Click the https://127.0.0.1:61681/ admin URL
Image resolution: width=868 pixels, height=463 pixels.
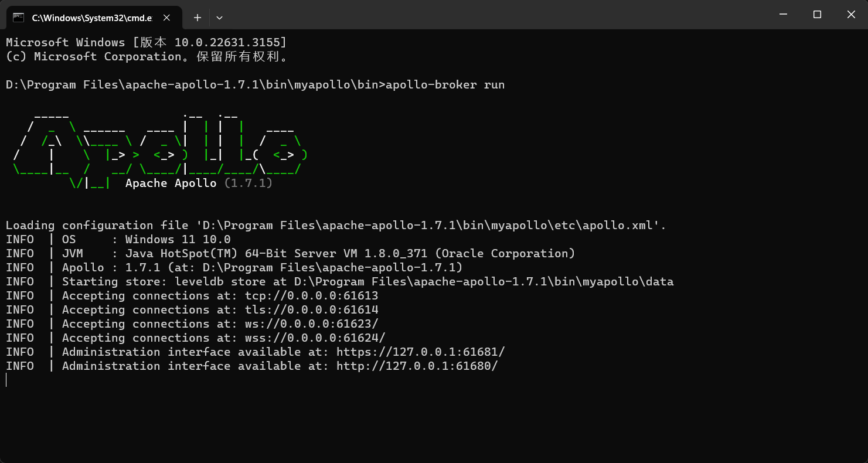coord(420,352)
